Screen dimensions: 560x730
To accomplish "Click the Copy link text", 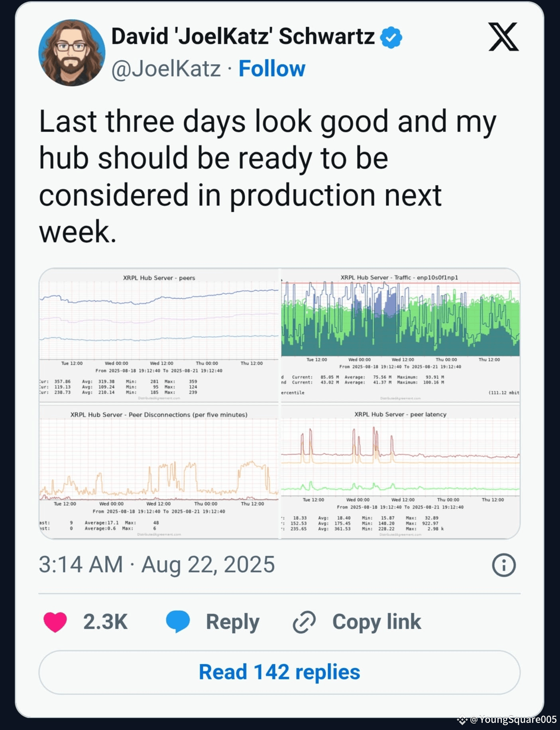I will 377,621.
